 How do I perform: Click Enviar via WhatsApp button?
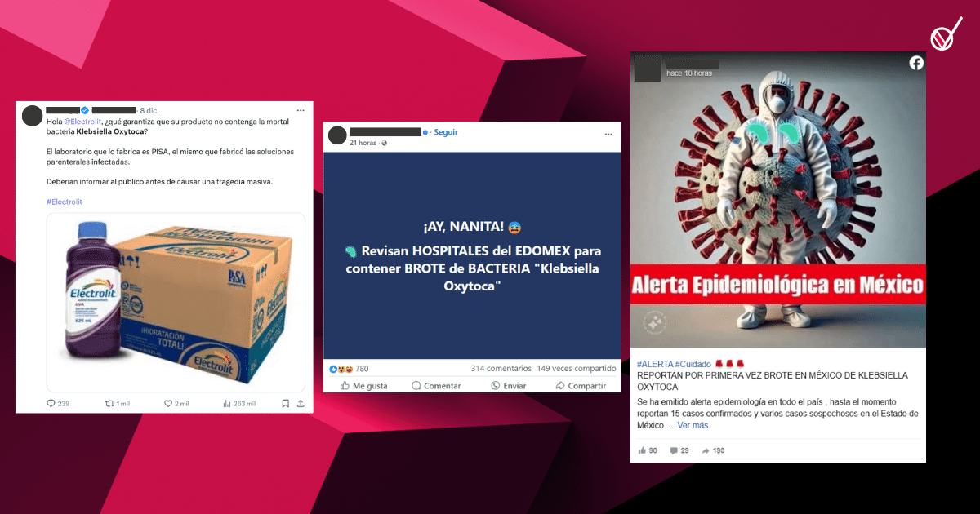(x=509, y=386)
